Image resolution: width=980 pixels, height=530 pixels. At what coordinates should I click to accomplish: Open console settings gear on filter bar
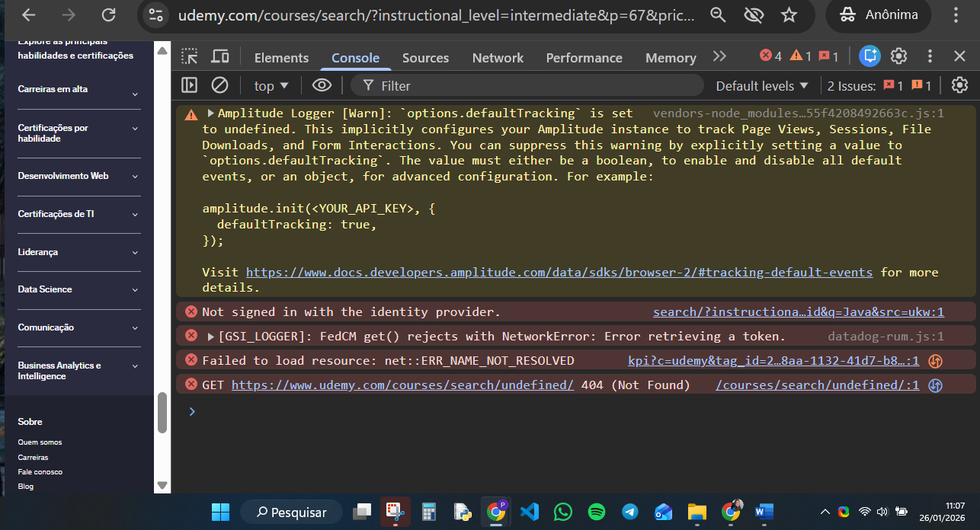(959, 85)
